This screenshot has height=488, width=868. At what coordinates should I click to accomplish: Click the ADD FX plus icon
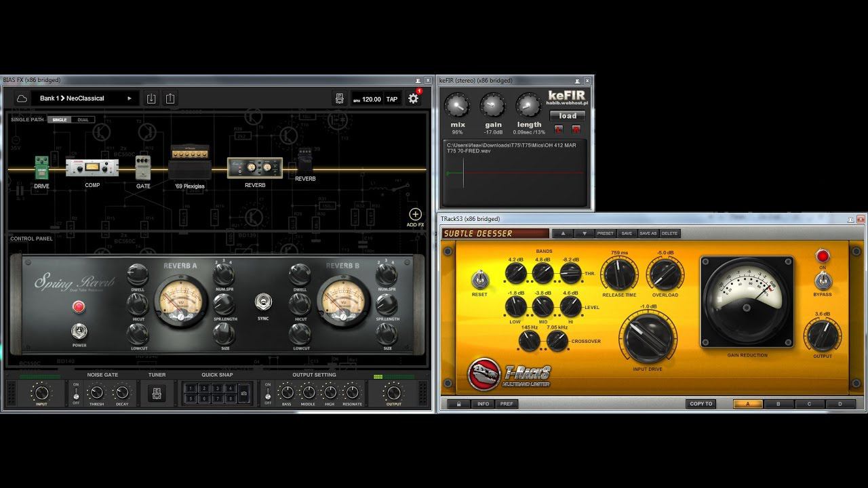point(415,215)
